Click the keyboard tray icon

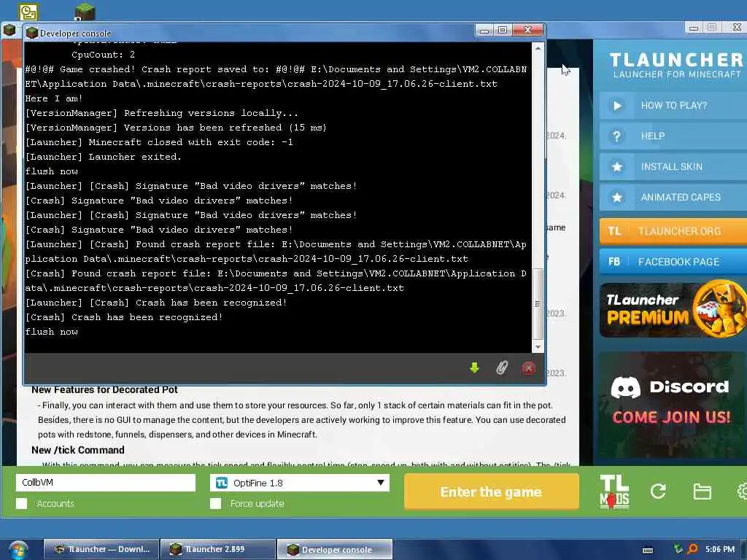(x=648, y=550)
